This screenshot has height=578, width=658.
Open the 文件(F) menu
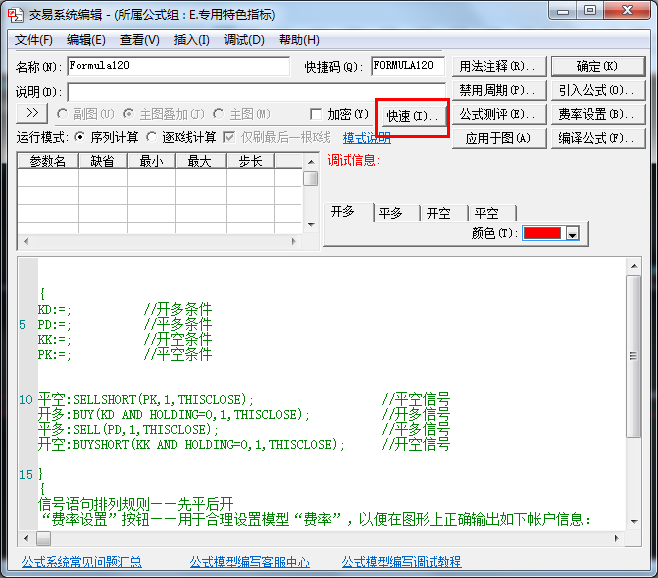pos(33,40)
